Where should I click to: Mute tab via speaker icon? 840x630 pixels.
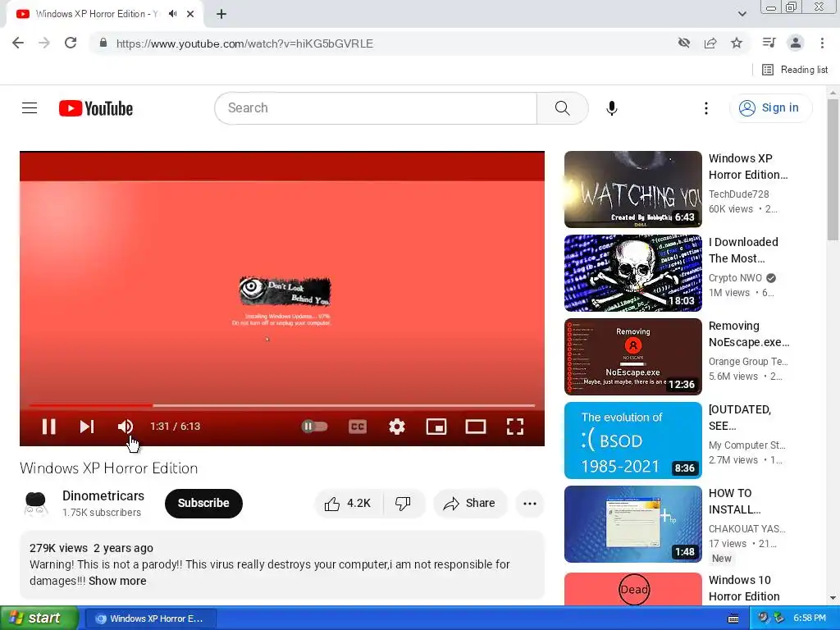[x=172, y=14]
